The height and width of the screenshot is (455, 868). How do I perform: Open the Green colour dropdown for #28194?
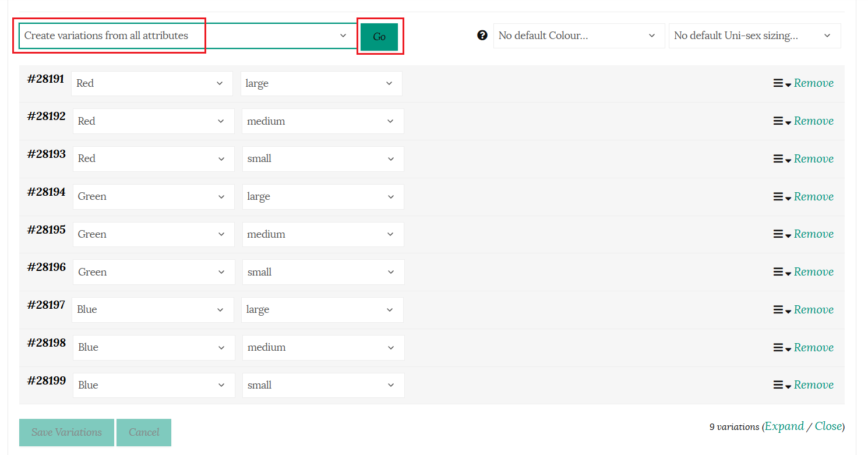coord(154,196)
